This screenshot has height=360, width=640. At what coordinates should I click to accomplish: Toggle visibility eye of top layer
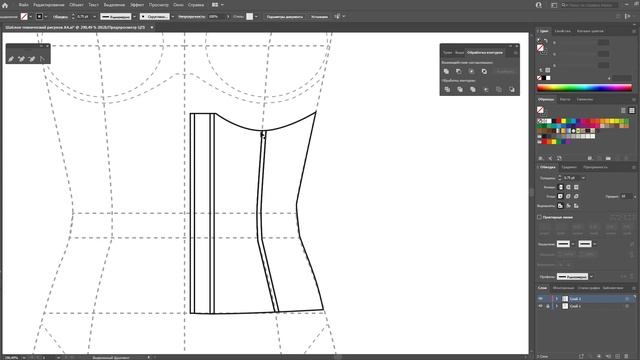coord(540,299)
